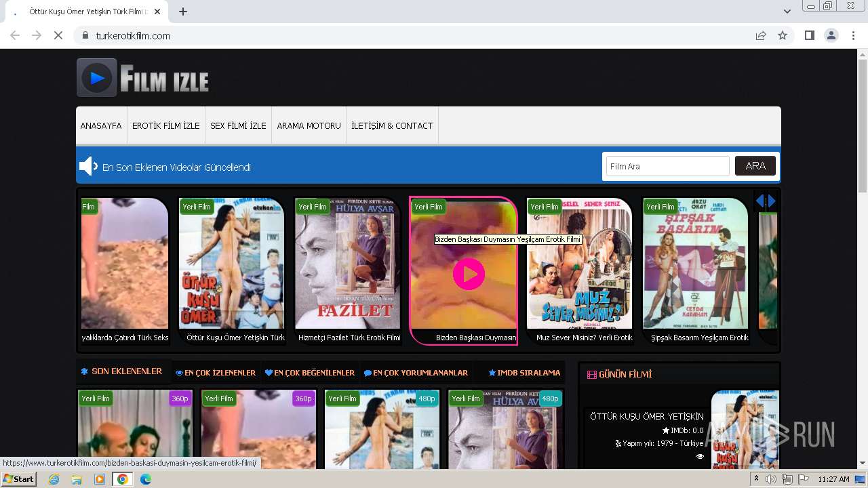Screen dimensions: 868x488
Task: Open ARAMA MOTORU menu item
Action: tap(309, 126)
